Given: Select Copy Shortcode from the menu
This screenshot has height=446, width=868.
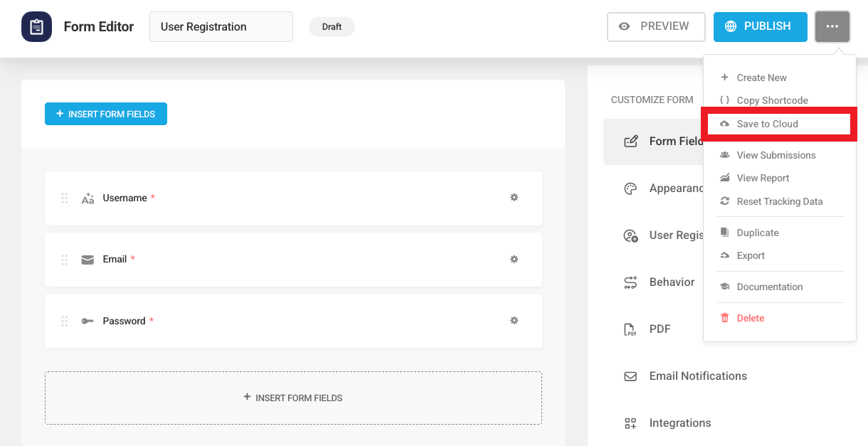Looking at the screenshot, I should click(772, 100).
